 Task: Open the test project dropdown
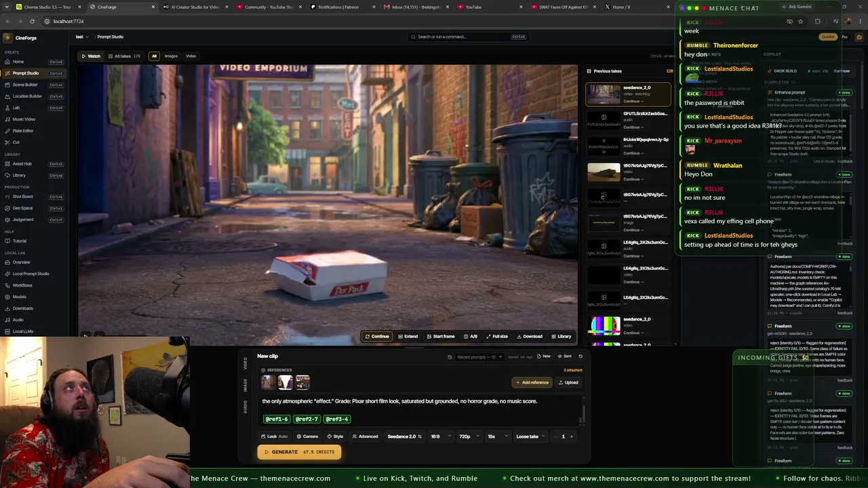coord(81,37)
